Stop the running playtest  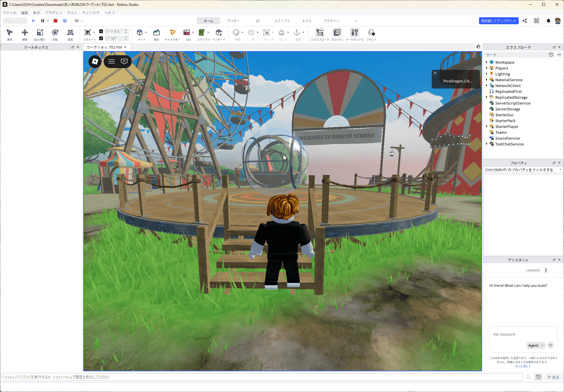click(55, 21)
